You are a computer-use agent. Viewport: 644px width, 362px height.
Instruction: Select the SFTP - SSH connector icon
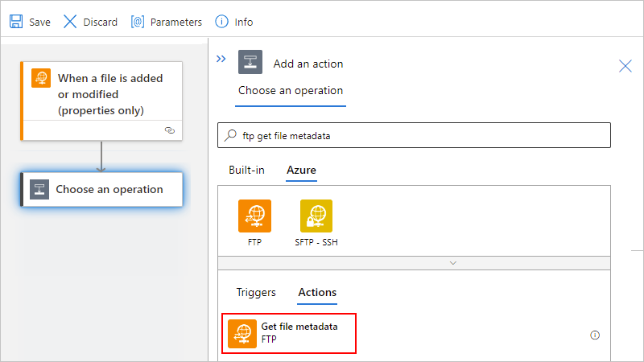click(x=316, y=216)
